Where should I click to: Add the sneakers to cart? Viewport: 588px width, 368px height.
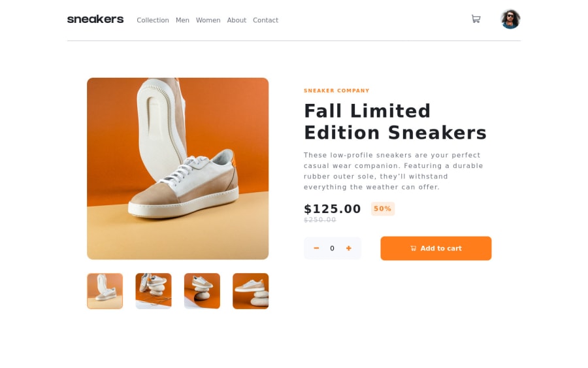[x=436, y=248]
